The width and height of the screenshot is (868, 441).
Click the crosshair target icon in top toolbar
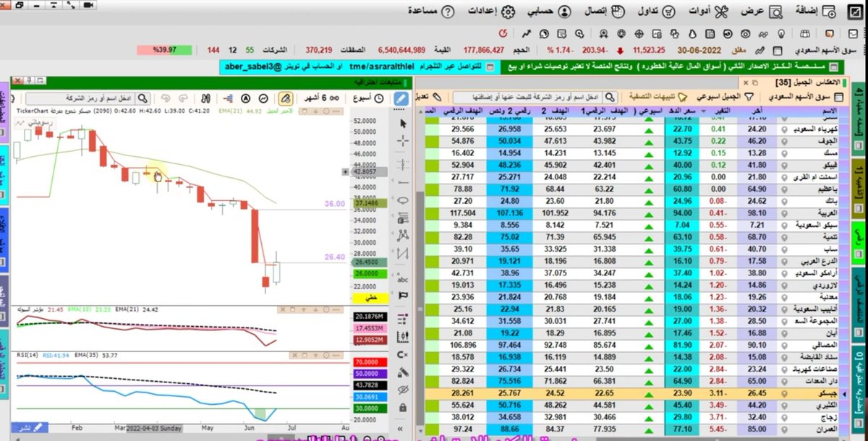tap(639, 33)
